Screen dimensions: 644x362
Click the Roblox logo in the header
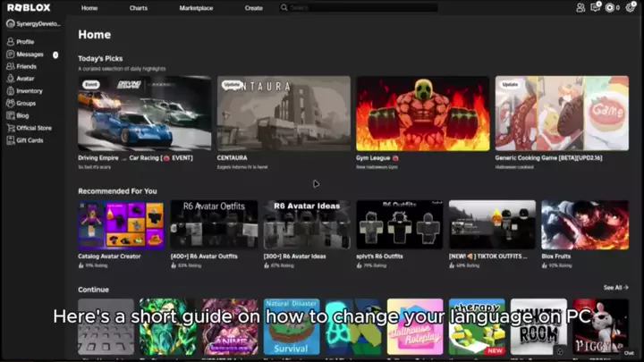[x=29, y=7]
